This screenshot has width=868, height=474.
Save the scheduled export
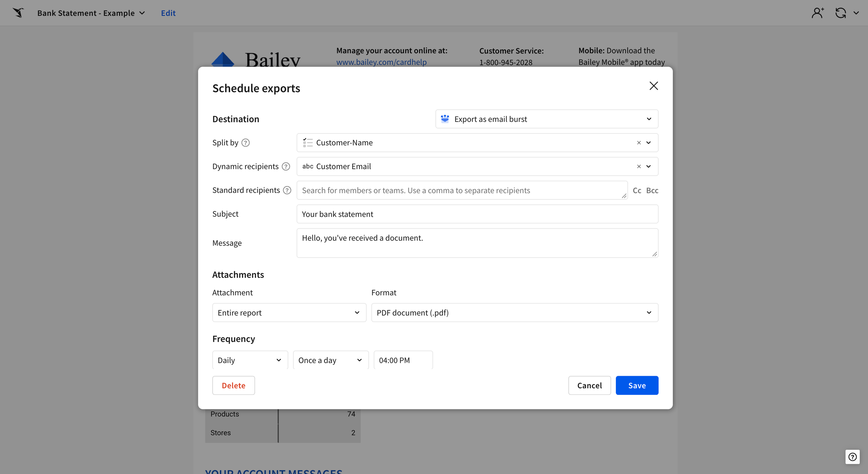tap(637, 385)
